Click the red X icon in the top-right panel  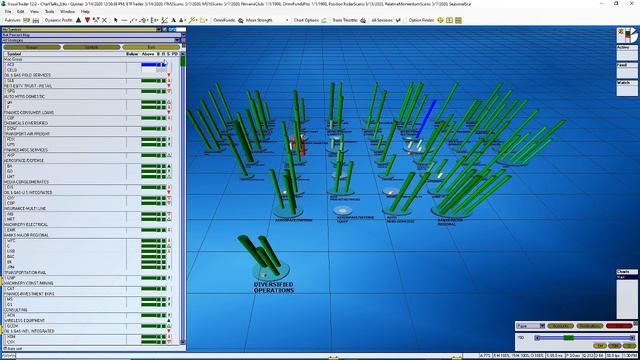(x=621, y=32)
